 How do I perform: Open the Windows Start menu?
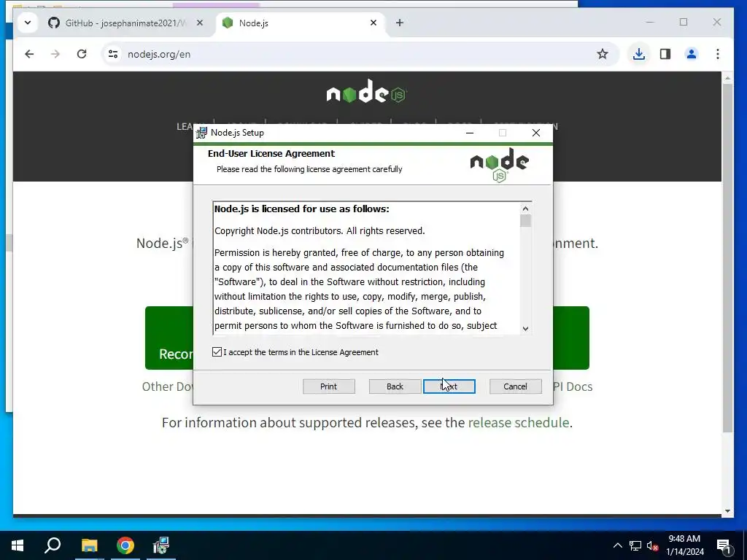[x=18, y=545]
